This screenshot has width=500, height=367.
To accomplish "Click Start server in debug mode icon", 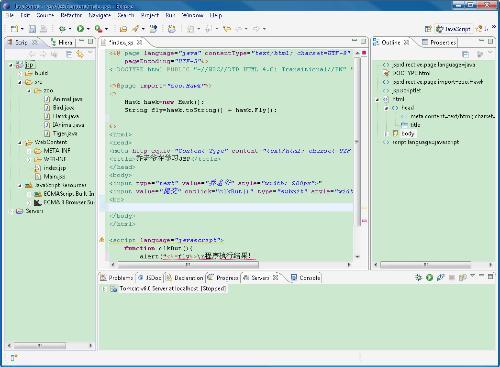I will point(418,277).
